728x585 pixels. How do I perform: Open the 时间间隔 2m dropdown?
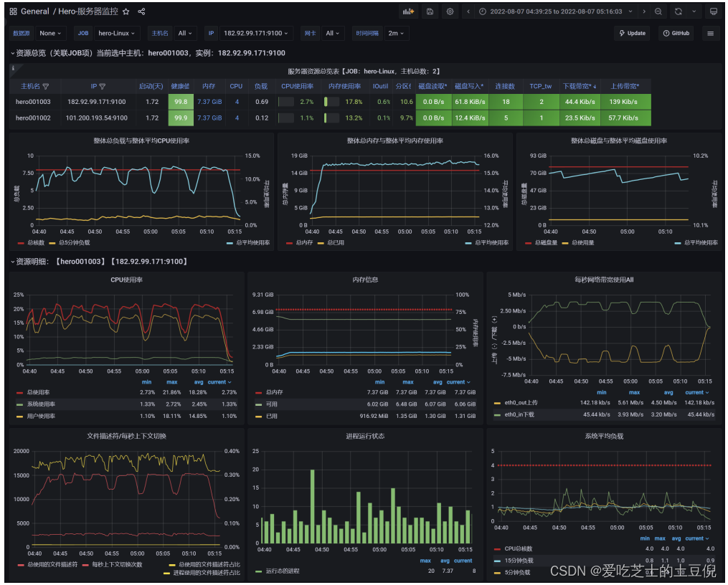point(396,34)
